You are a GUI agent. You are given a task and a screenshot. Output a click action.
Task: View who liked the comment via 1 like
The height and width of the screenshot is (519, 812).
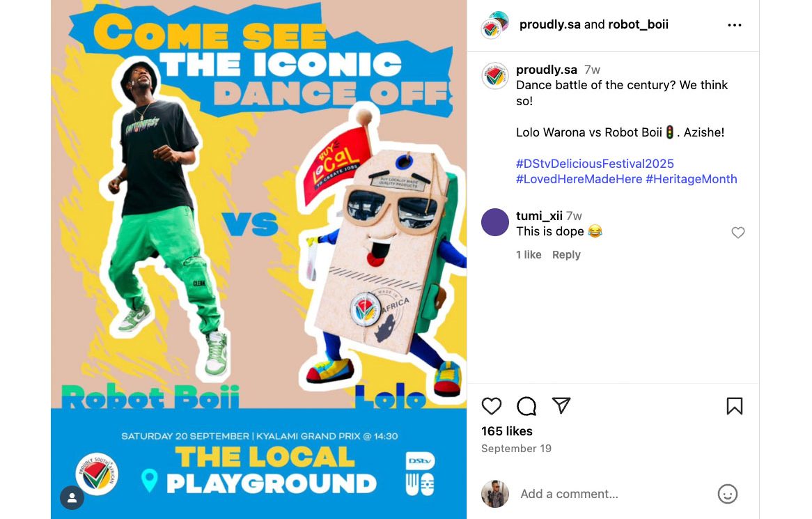pos(528,255)
